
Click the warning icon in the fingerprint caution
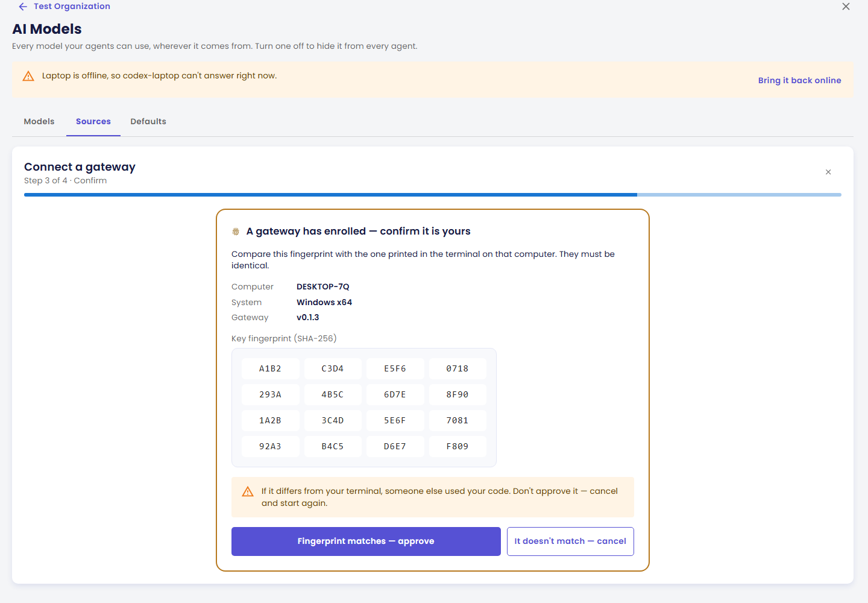pyautogui.click(x=248, y=491)
